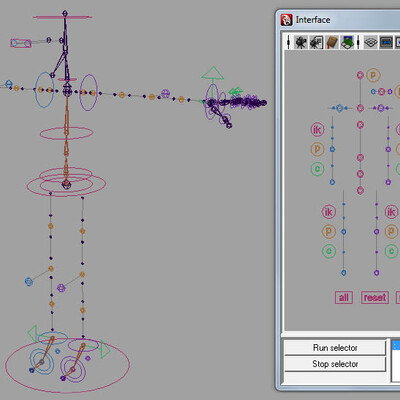Select the purple elliptical shoulder control in the viewport

88,92
